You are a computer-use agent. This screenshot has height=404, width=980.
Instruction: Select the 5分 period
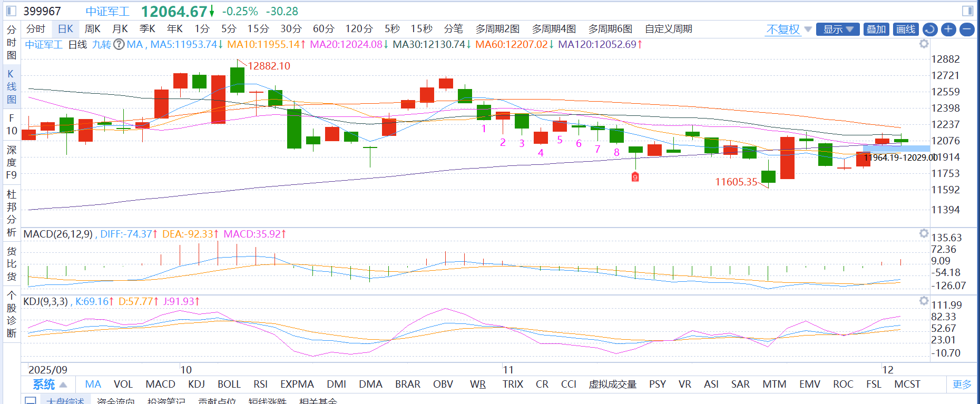[x=229, y=29]
